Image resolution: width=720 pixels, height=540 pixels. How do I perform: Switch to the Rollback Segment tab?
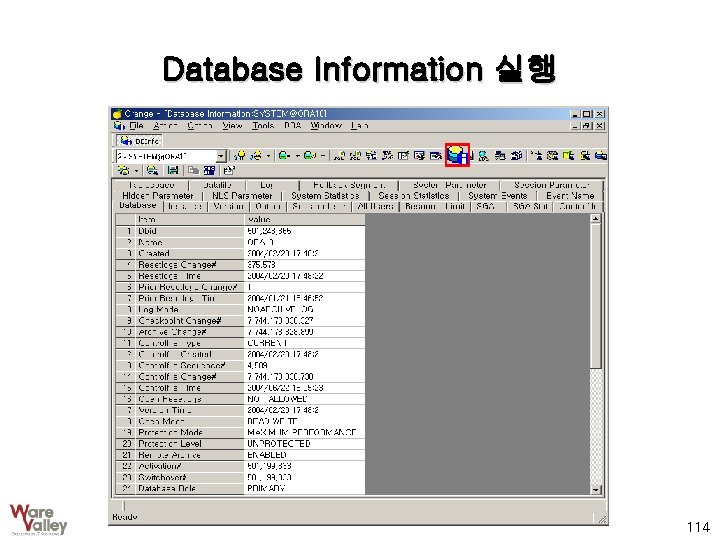pos(349,185)
